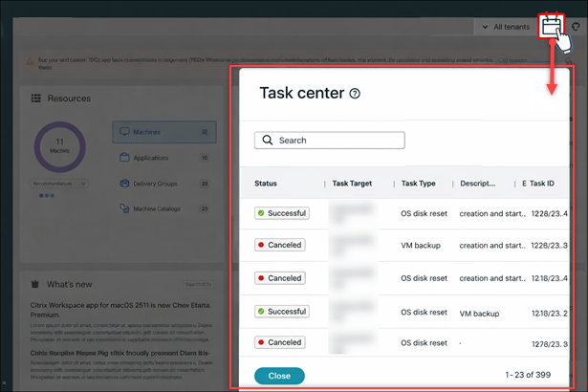Sort by Status column header
This screenshot has width=588, height=392.
[266, 184]
